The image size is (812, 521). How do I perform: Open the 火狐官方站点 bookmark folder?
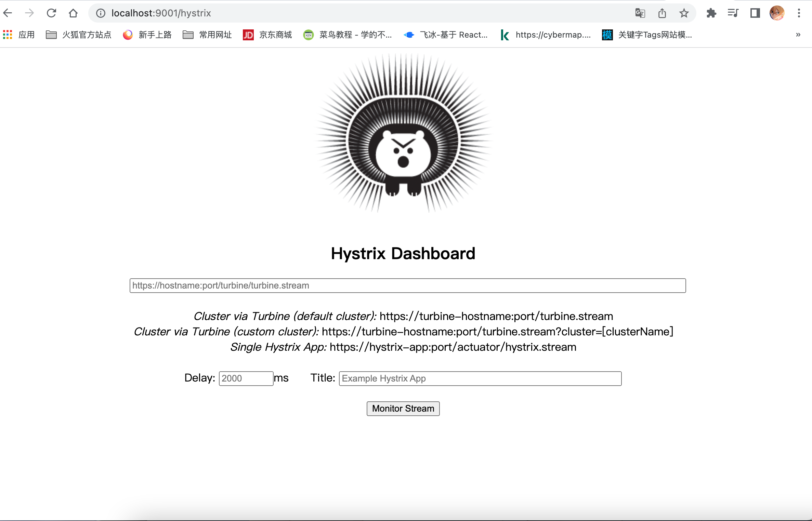(79, 35)
